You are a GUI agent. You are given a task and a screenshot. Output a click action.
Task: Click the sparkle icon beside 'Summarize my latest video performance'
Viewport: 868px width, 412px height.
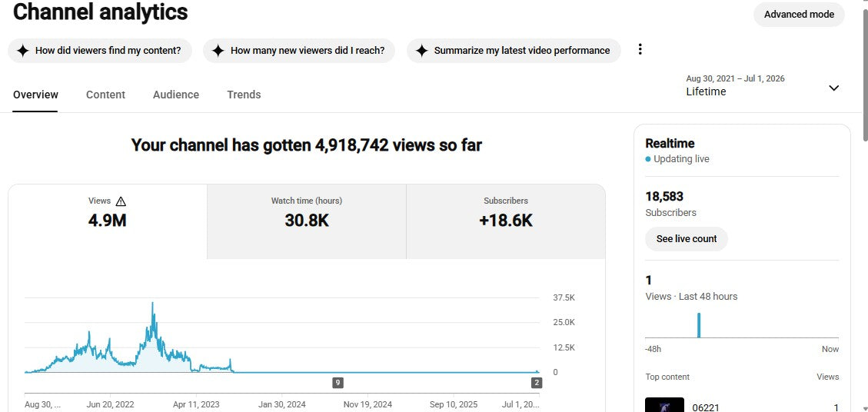tap(422, 51)
